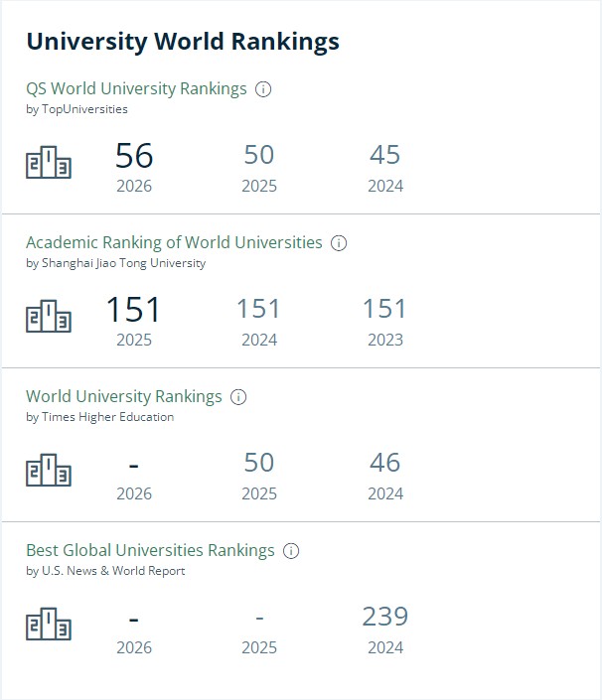Click podium icon in Times Higher Education row
Viewport: 602px width, 700px height.
tap(49, 471)
